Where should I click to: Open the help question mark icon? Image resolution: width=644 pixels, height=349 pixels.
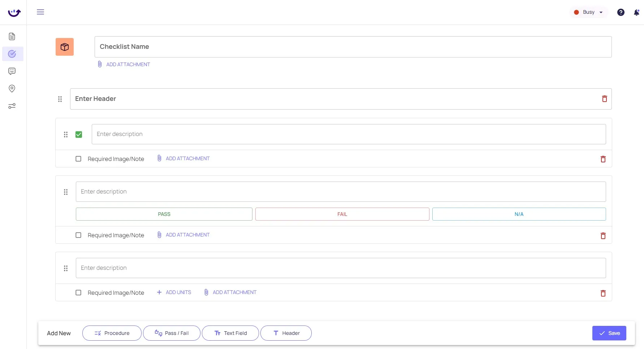(x=621, y=12)
